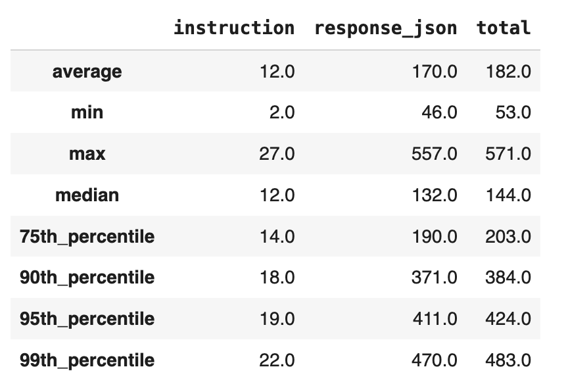
Task: Select the min instruction value 2.0
Action: click(281, 112)
